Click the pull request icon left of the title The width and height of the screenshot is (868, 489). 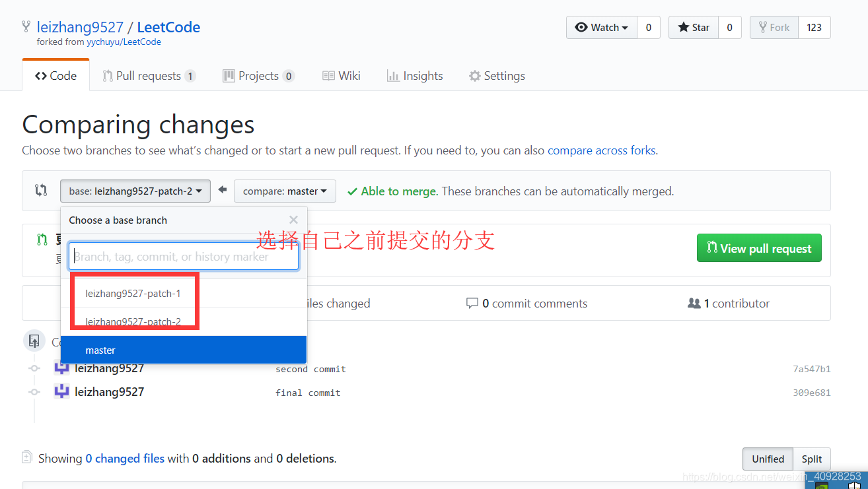pos(42,240)
